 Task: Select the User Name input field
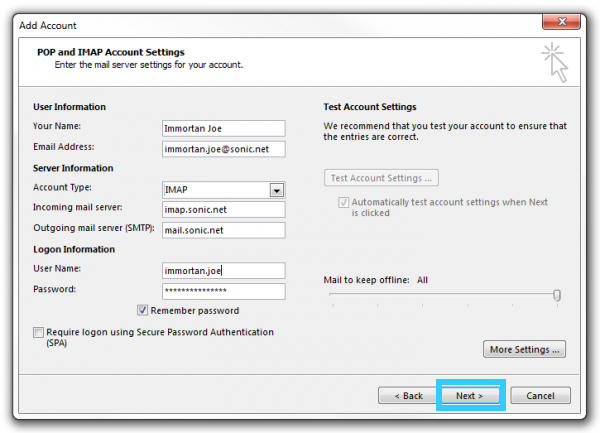click(224, 271)
